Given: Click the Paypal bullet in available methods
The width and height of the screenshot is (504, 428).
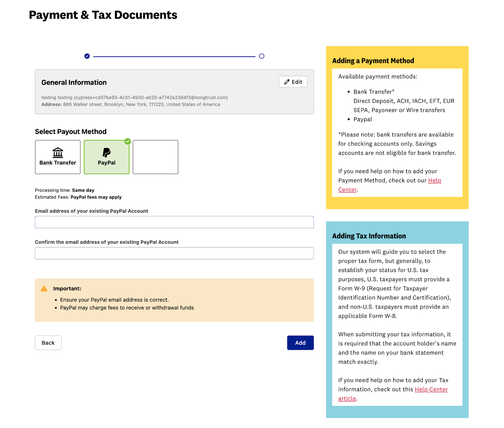Looking at the screenshot, I should tap(363, 119).
